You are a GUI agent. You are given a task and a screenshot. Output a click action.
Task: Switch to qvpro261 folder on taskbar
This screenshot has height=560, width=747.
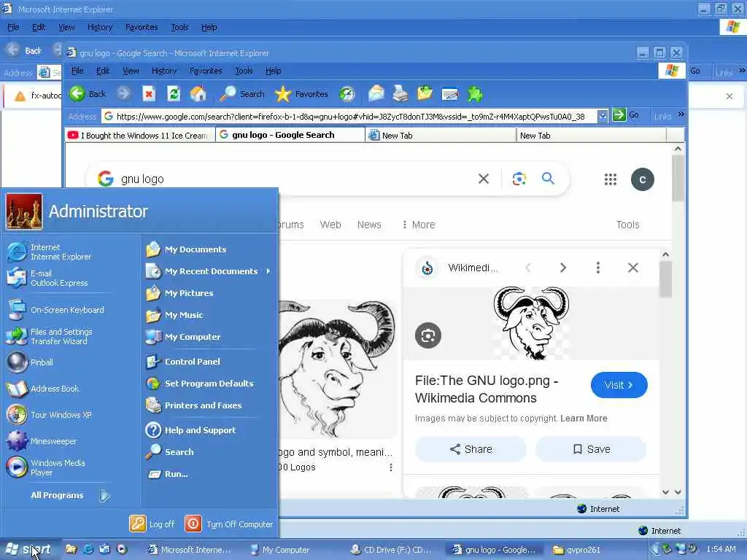(x=577, y=550)
